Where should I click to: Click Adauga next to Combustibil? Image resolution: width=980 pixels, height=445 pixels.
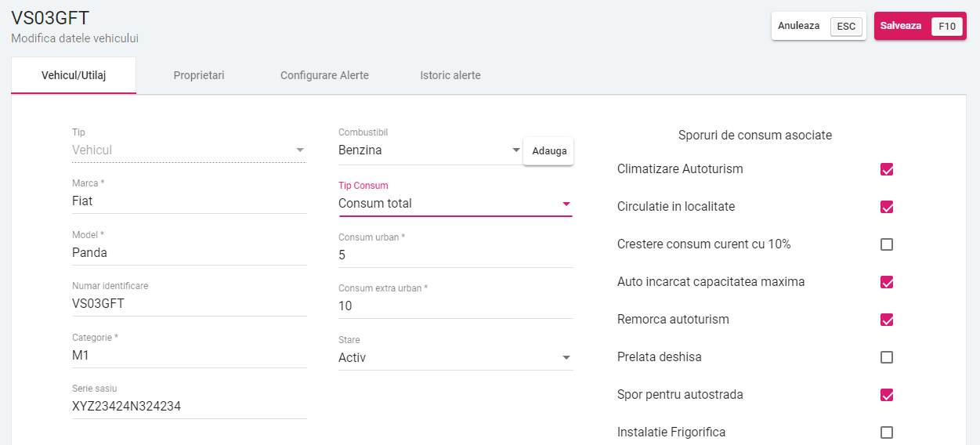(x=548, y=151)
